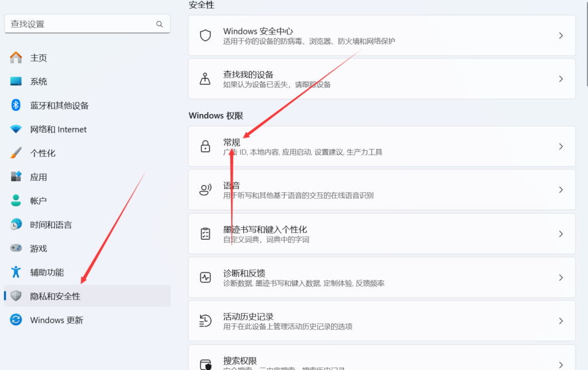Open 主页 in the sidebar
This screenshot has height=370, width=588.
(87, 58)
